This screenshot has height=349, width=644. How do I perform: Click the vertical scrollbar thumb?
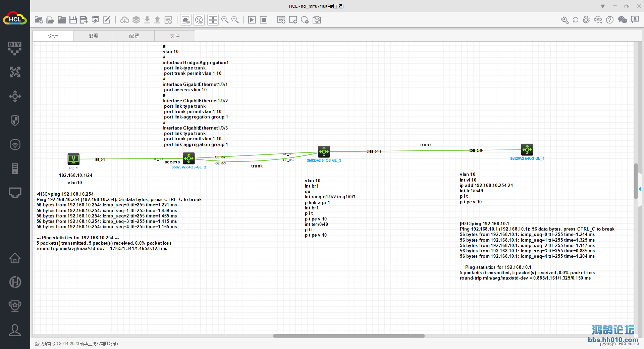point(636,181)
